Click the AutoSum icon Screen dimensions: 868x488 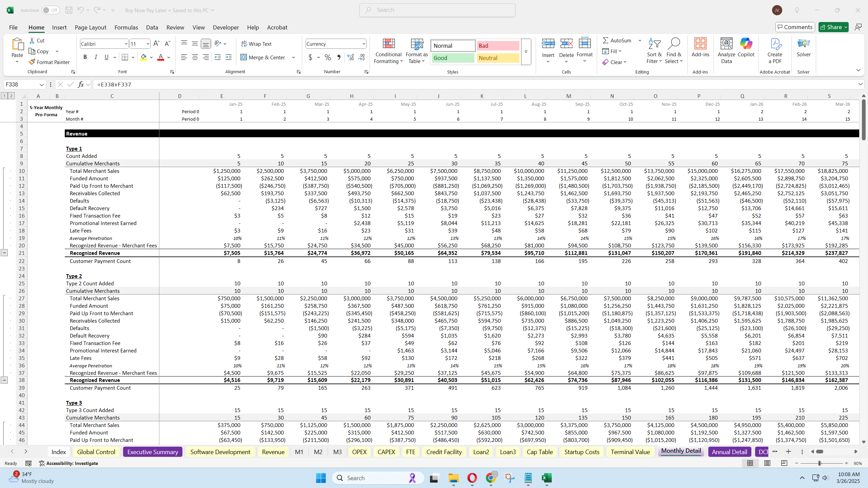(607, 40)
